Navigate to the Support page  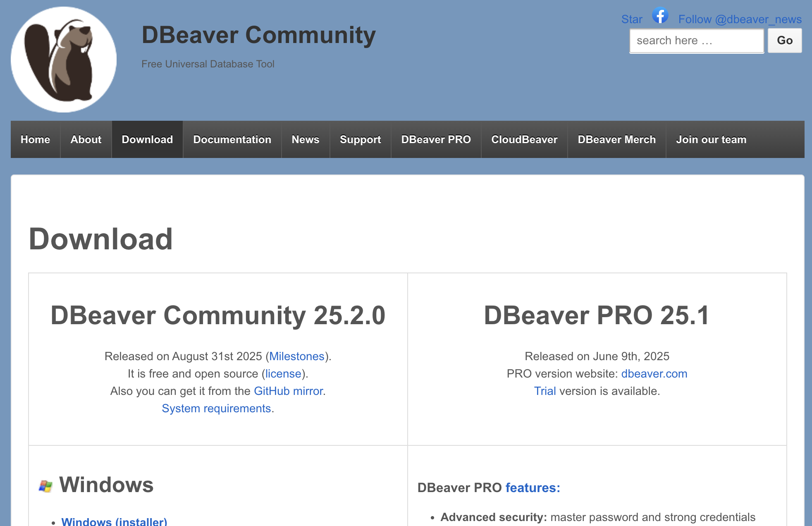(x=361, y=139)
